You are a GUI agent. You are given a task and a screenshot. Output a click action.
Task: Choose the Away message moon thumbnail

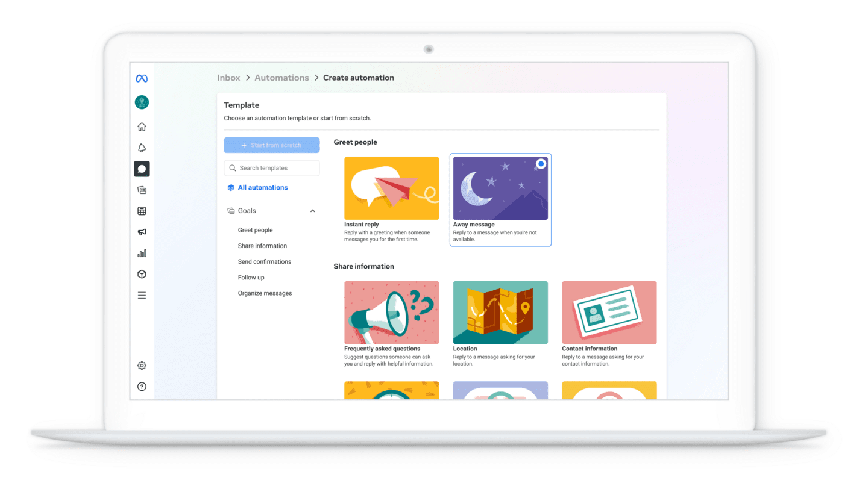coord(500,188)
